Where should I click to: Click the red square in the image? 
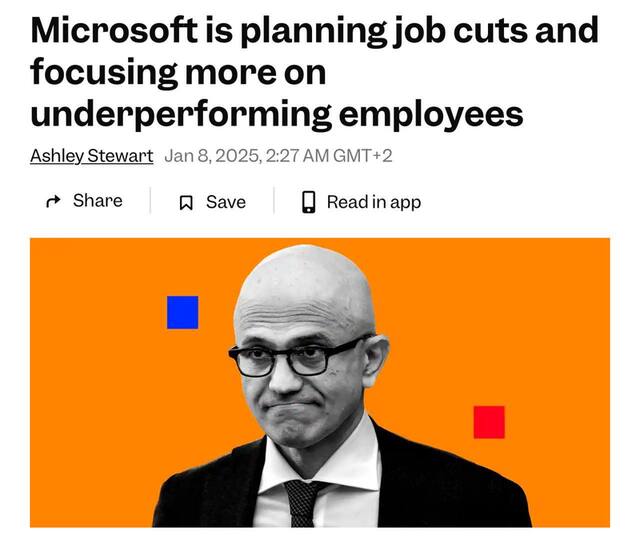(x=489, y=422)
